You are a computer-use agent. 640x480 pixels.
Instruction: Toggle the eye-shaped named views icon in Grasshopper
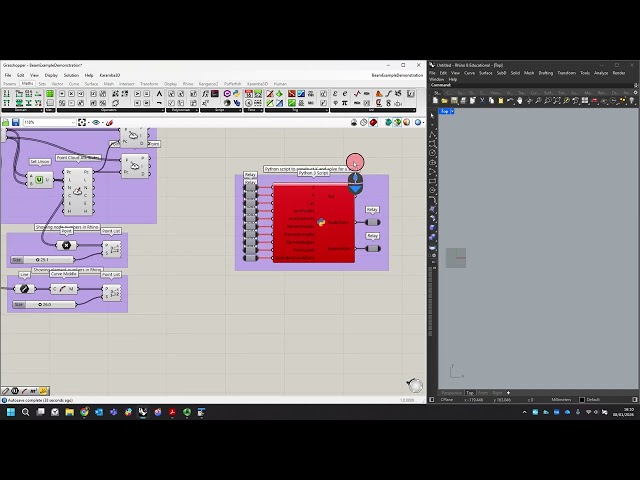[x=96, y=122]
